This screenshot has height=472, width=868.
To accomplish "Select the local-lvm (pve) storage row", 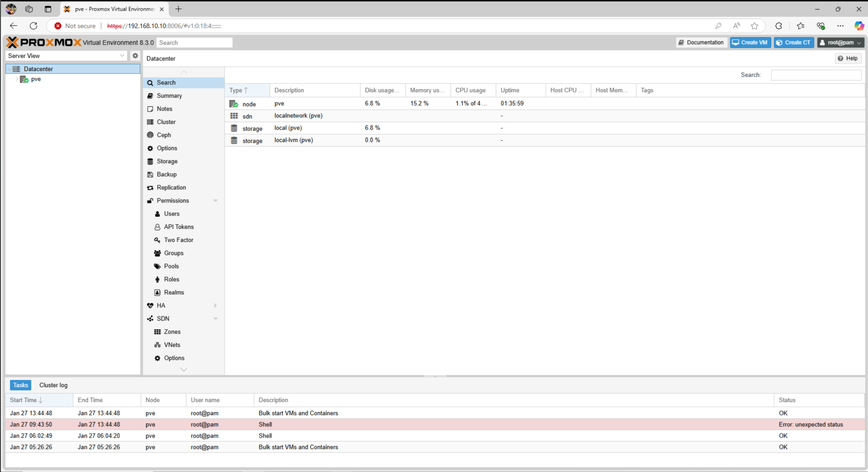I will 544,140.
